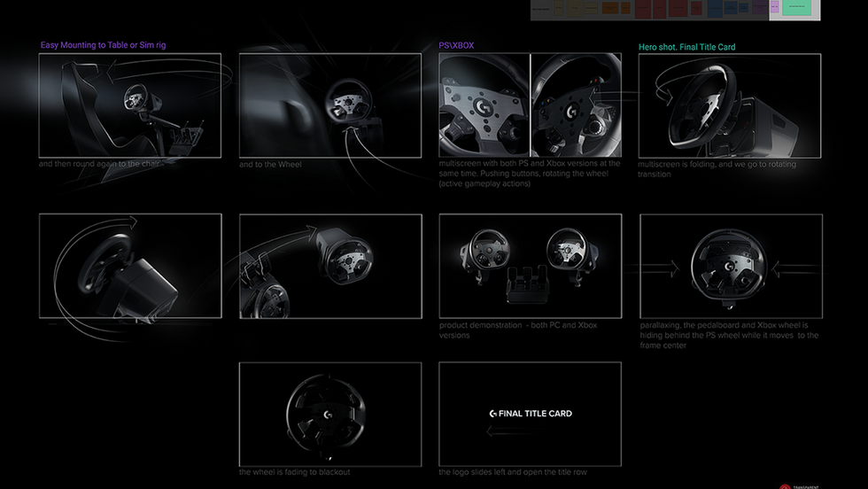Select the Xbox wheel close-up panel
The width and height of the screenshot is (868, 489).
coord(577,105)
